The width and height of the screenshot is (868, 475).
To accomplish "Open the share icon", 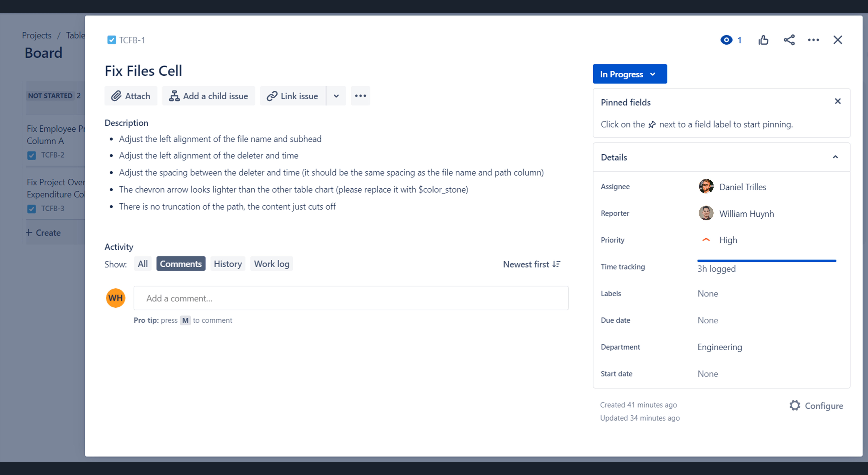I will tap(790, 40).
